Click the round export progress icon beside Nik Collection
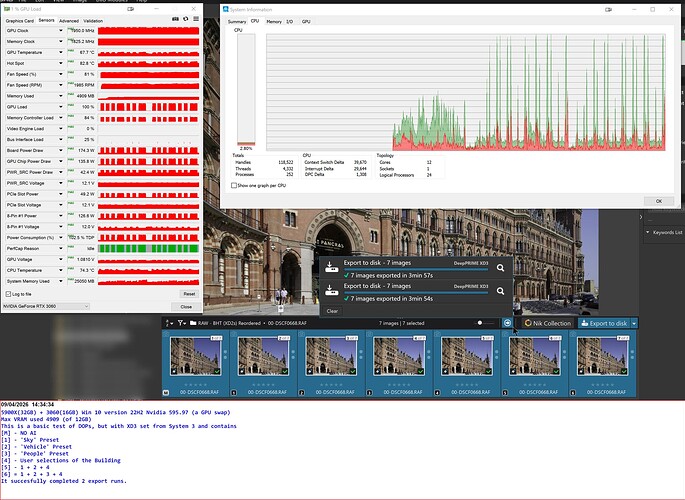Image resolution: width=685 pixels, height=500 pixels. tap(507, 323)
